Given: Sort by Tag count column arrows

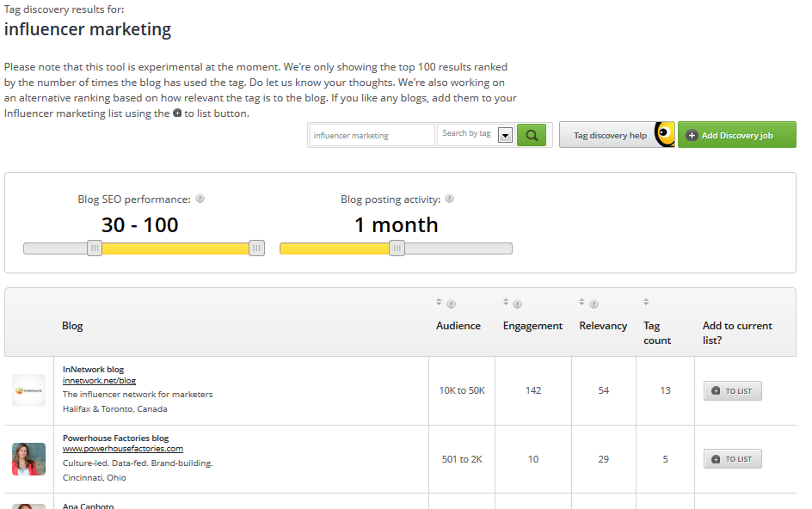Looking at the screenshot, I should (x=646, y=302).
